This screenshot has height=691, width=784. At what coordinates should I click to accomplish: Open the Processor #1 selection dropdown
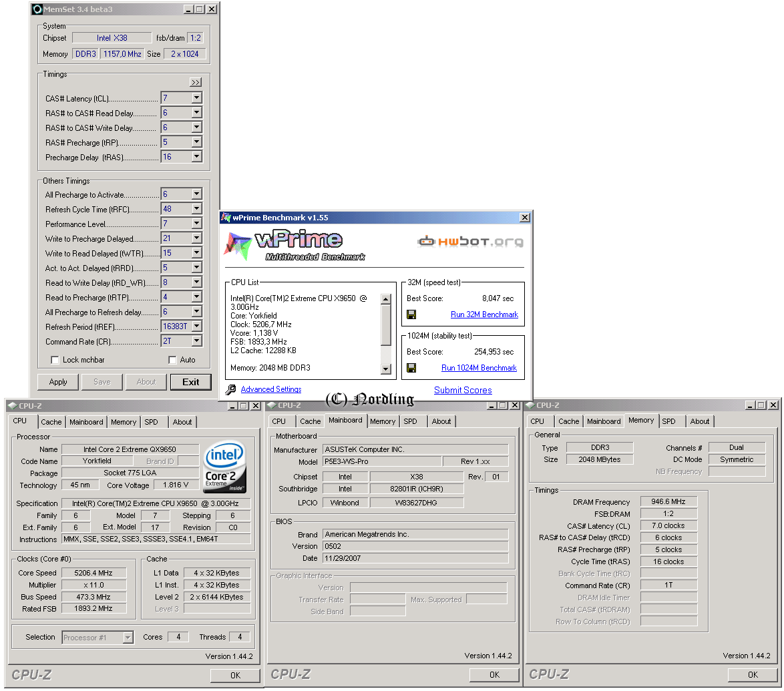point(128,638)
